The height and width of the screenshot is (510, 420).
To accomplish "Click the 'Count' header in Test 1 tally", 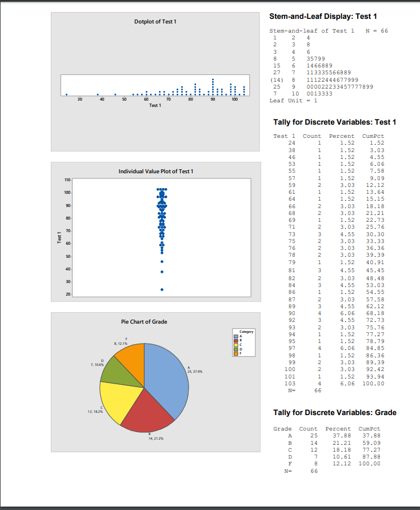I will (x=312, y=136).
